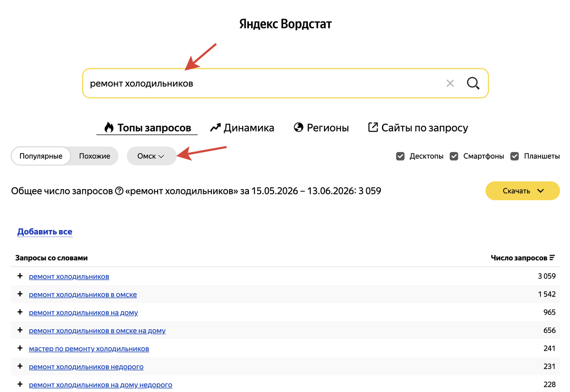Add 'ремонт холодильников на дому' with plus
The height and width of the screenshot is (392, 570).
pyautogui.click(x=20, y=312)
